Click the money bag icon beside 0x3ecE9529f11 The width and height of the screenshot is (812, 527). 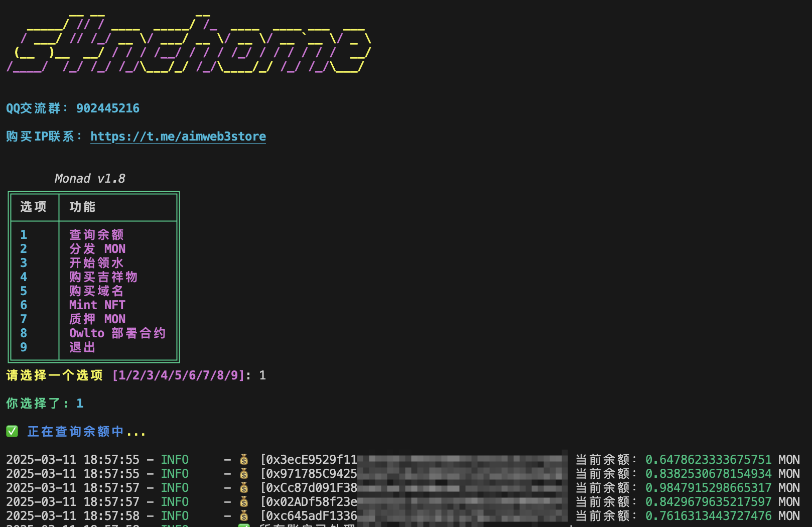pyautogui.click(x=244, y=460)
